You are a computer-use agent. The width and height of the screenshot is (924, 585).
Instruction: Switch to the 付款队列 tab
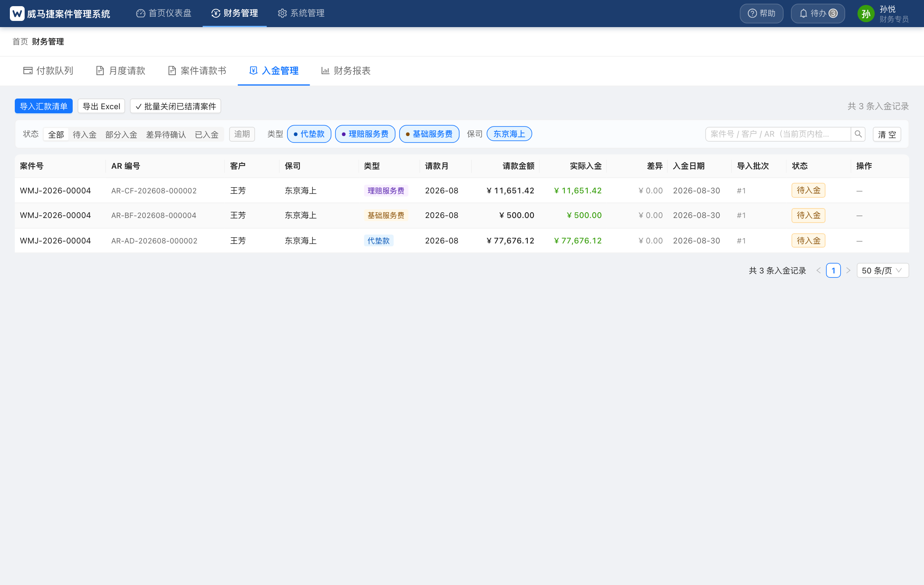pos(48,71)
